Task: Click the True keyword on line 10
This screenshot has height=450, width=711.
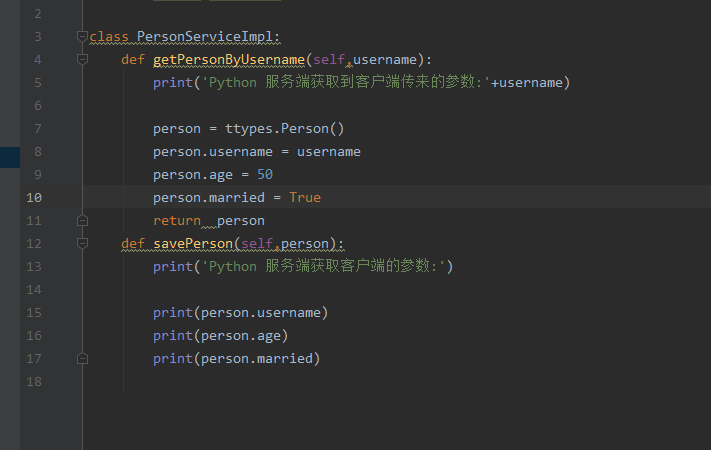Action: 304,197
